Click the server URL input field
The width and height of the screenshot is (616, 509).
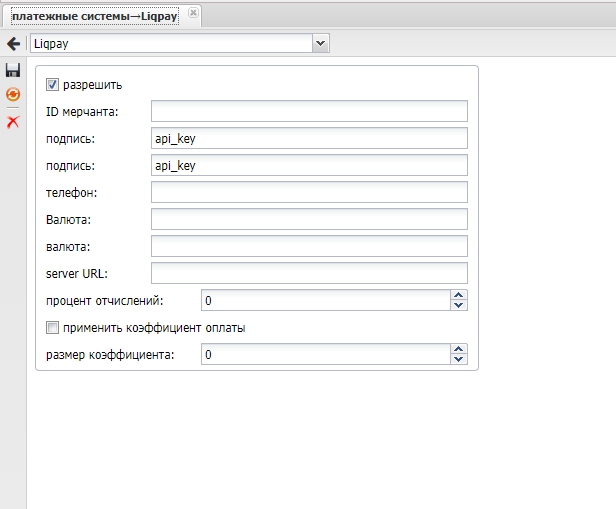coord(309,273)
